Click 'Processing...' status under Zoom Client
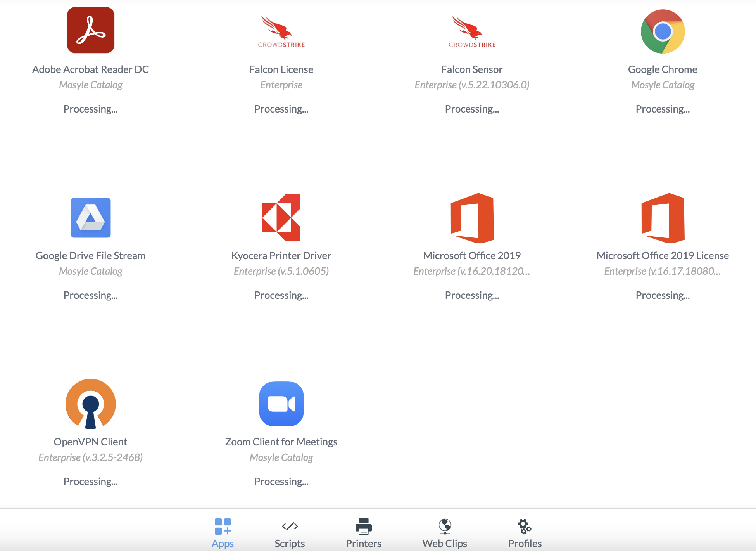This screenshot has height=551, width=756. [x=281, y=482]
